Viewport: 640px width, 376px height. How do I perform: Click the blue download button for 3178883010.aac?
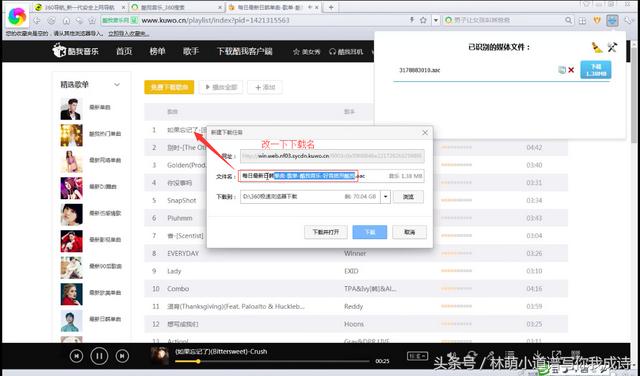[596, 70]
